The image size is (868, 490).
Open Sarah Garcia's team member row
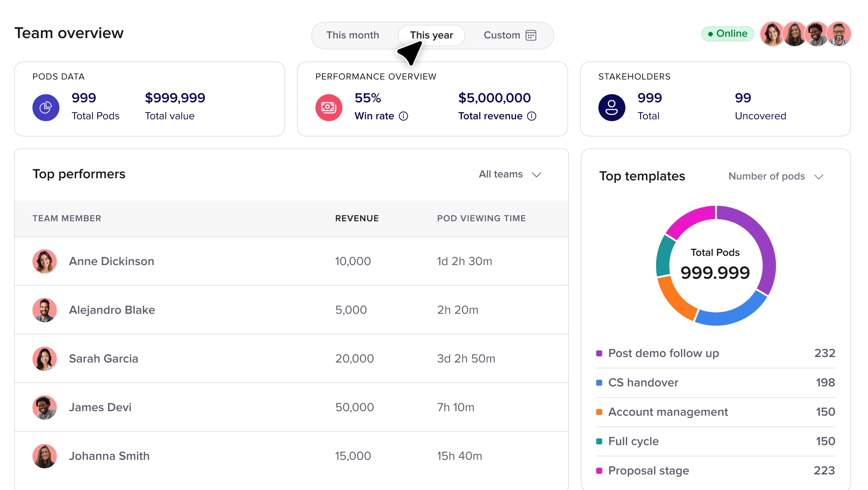(103, 359)
